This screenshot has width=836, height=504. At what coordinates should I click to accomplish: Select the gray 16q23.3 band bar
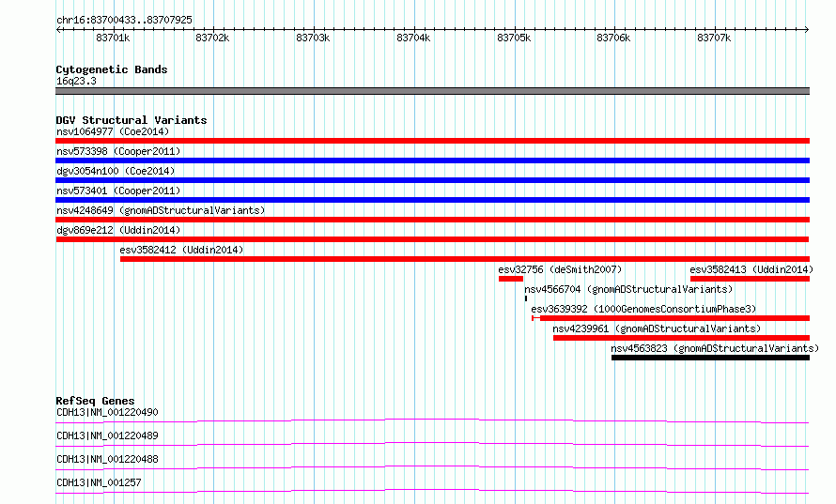point(432,91)
